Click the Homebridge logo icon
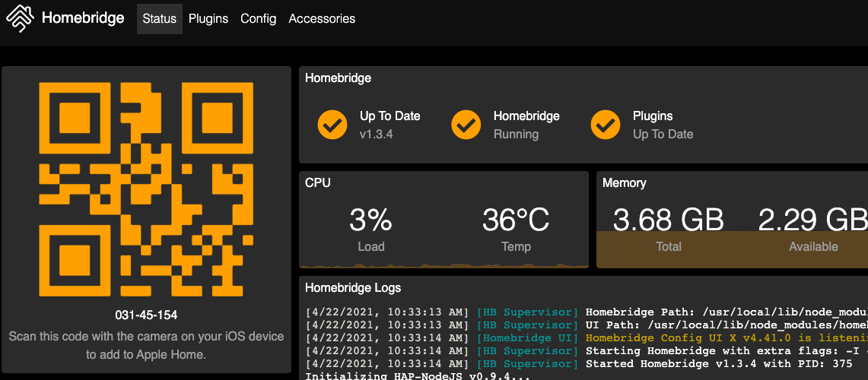Viewport: 868px width, 380px height. [20, 18]
